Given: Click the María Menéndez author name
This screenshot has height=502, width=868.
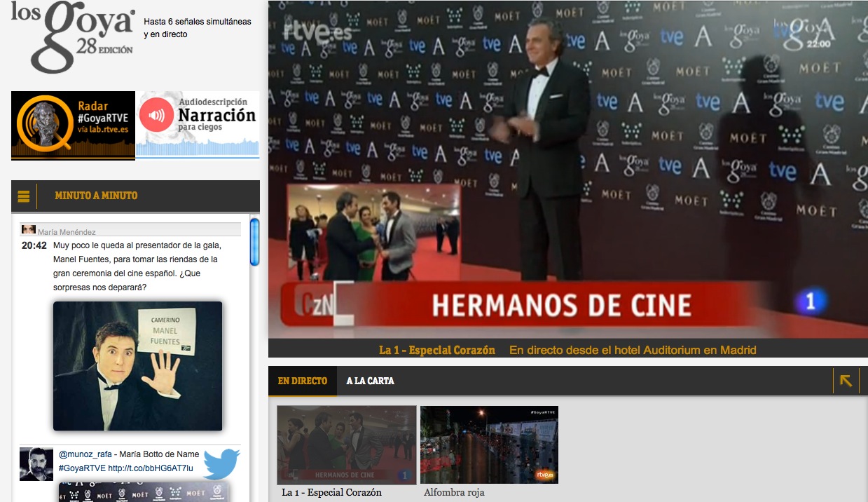Looking at the screenshot, I should [67, 232].
